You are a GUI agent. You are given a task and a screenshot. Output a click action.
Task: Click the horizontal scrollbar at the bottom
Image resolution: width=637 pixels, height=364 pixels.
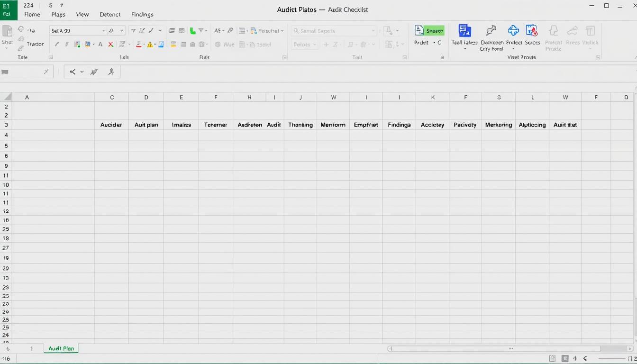pos(511,348)
